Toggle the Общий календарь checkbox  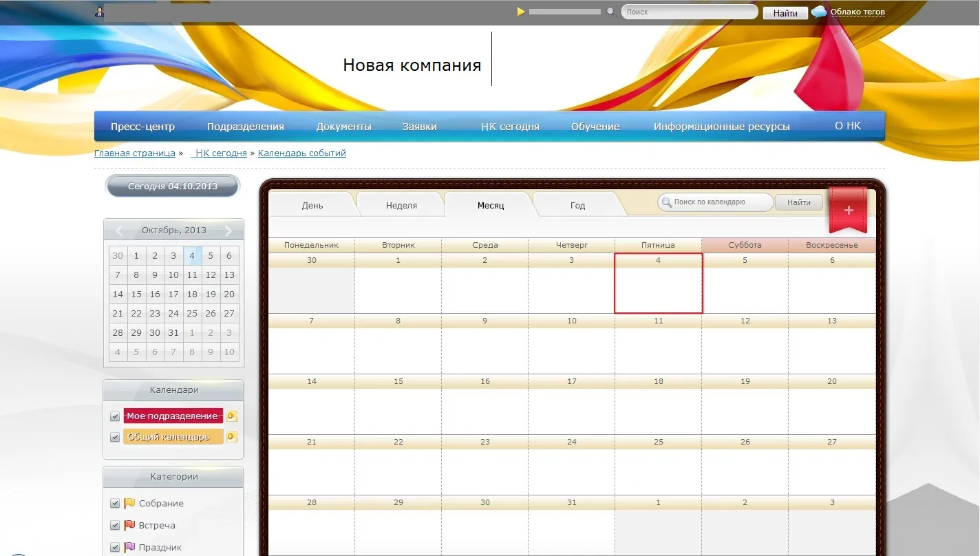(115, 438)
